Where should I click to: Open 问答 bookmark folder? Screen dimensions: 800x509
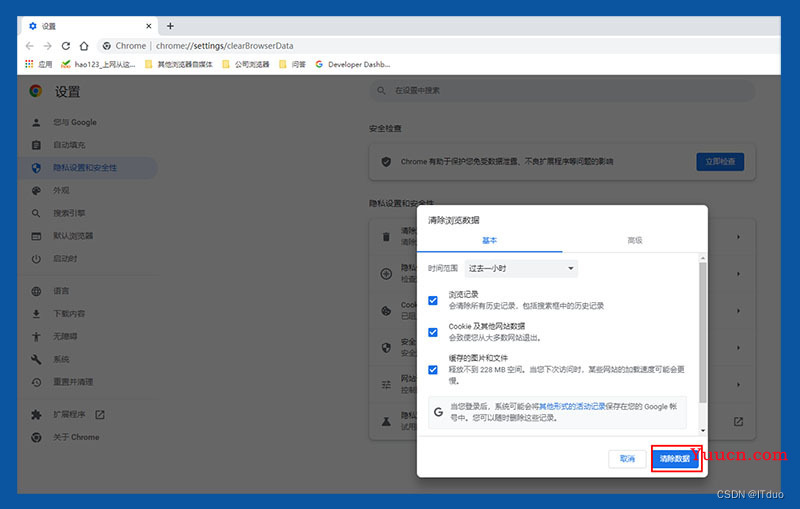click(293, 64)
